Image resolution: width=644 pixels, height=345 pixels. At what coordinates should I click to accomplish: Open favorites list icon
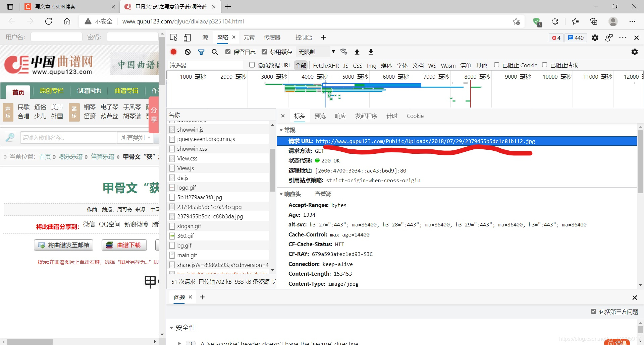(575, 21)
